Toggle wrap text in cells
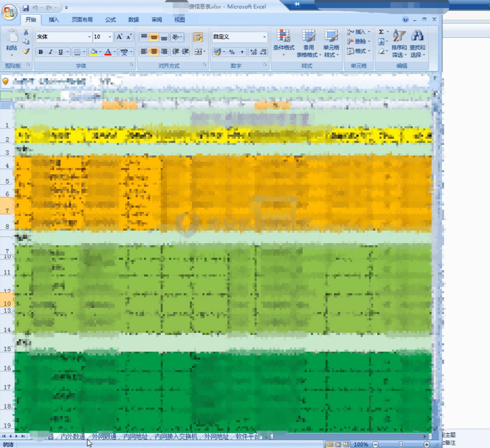The image size is (490, 448). (x=198, y=37)
